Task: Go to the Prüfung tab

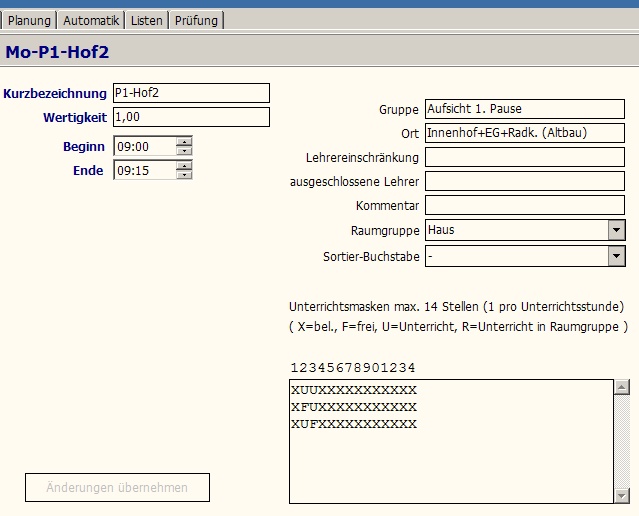Action: [196, 20]
